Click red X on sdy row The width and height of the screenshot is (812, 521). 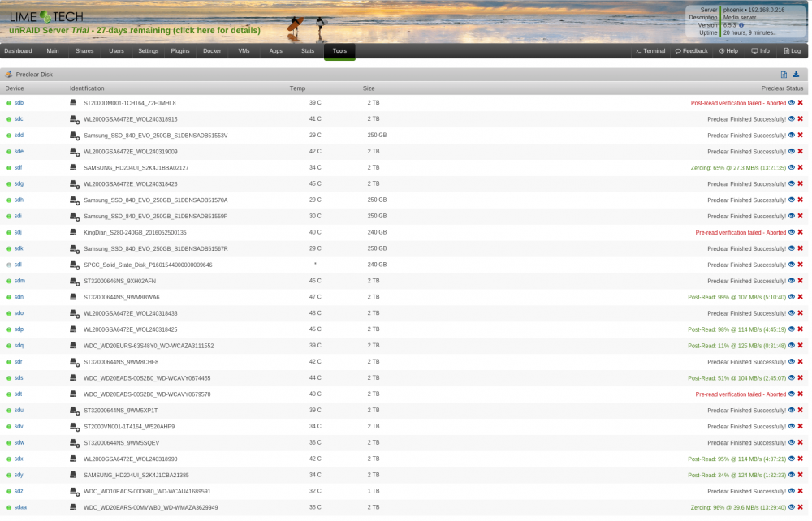pos(800,475)
